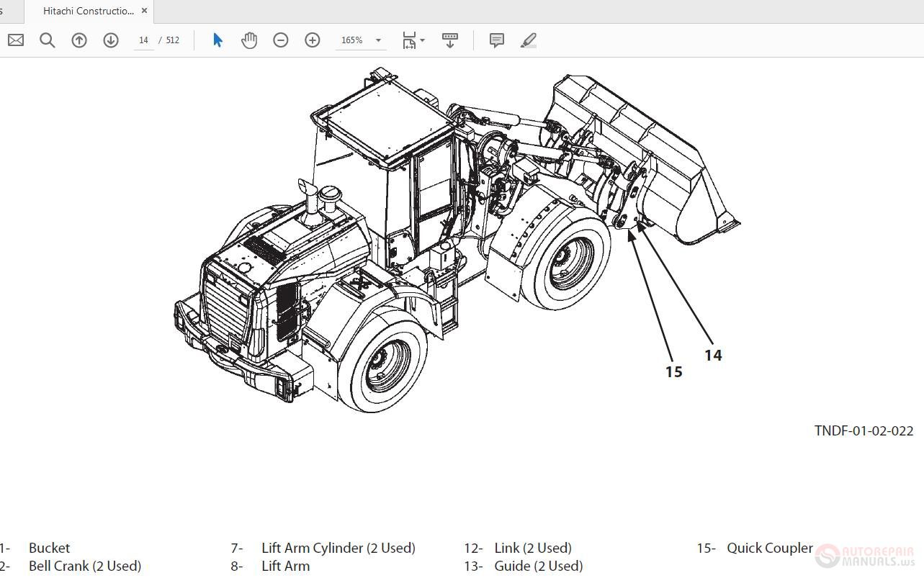Open the Search tool

47,40
